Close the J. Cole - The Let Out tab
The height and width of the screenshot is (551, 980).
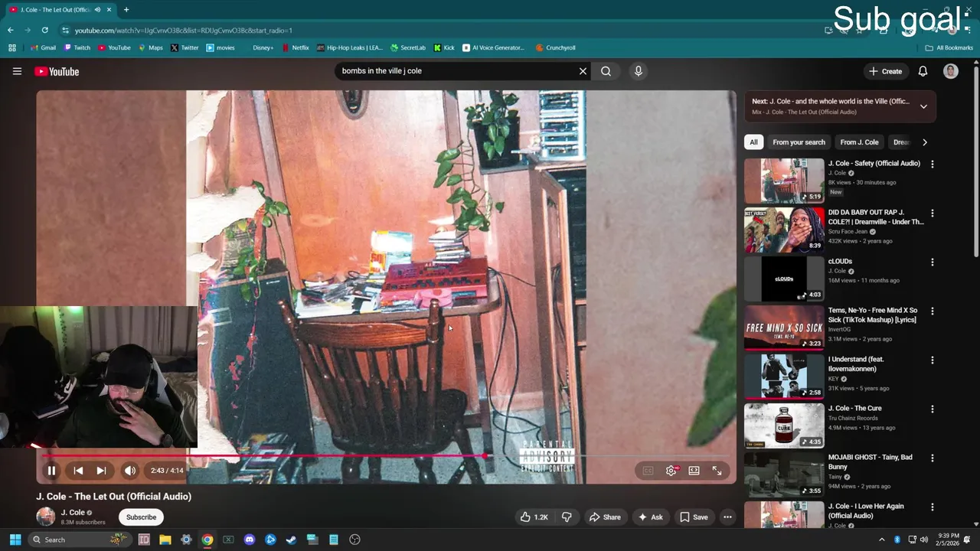tap(109, 9)
